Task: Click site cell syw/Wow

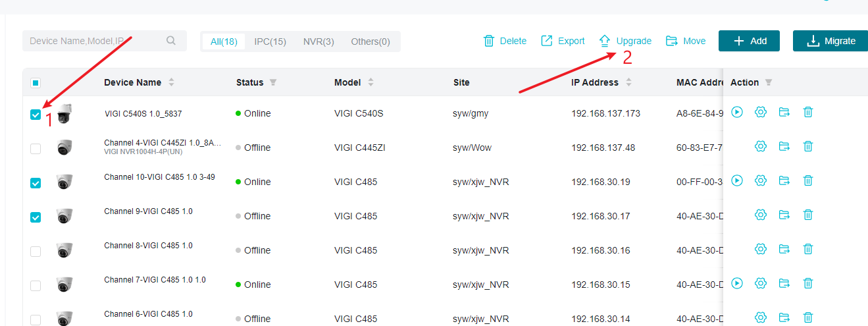Action: tap(472, 148)
